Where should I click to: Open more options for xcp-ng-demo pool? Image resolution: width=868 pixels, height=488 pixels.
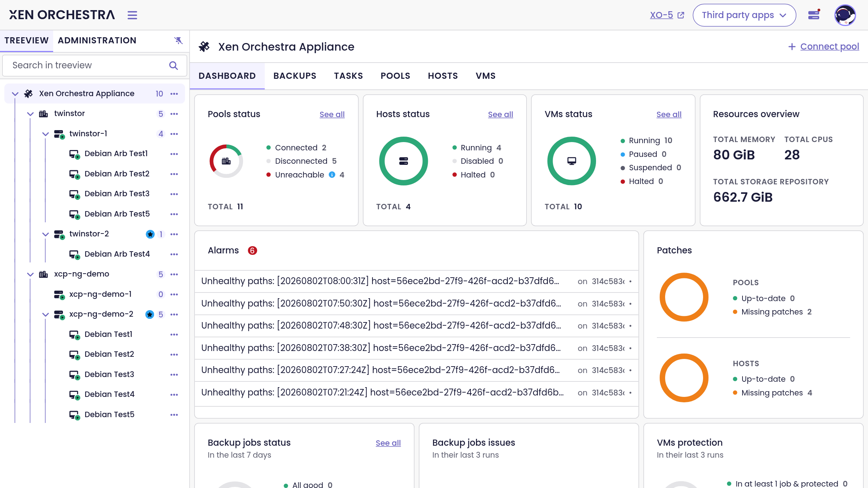pyautogui.click(x=174, y=274)
